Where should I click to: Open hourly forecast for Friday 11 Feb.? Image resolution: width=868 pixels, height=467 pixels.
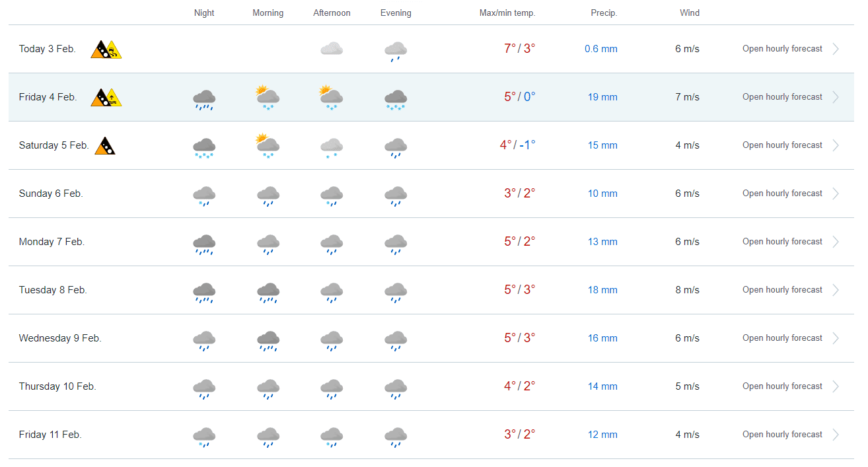click(782, 435)
